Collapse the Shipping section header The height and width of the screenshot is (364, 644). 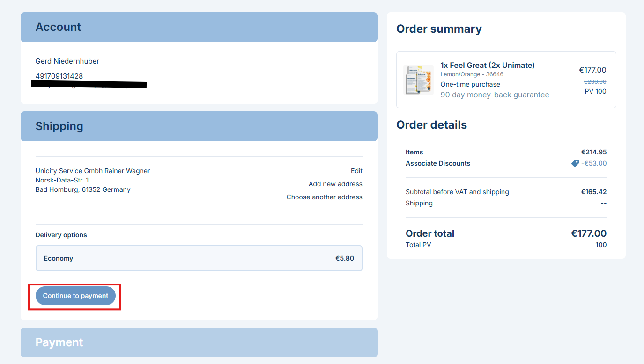pos(199,126)
